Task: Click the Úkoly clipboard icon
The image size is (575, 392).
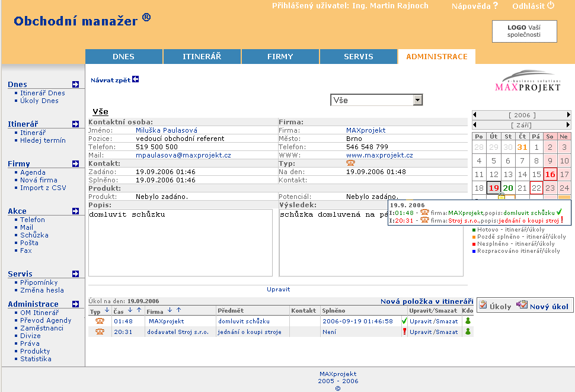Action: pos(483,305)
